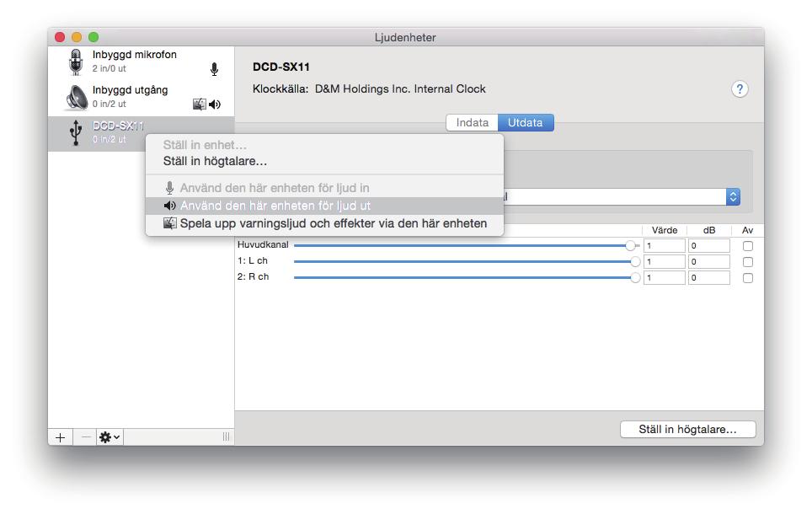Click the microphone input indicator beside Inbyggd mikrofon

pyautogui.click(x=215, y=69)
